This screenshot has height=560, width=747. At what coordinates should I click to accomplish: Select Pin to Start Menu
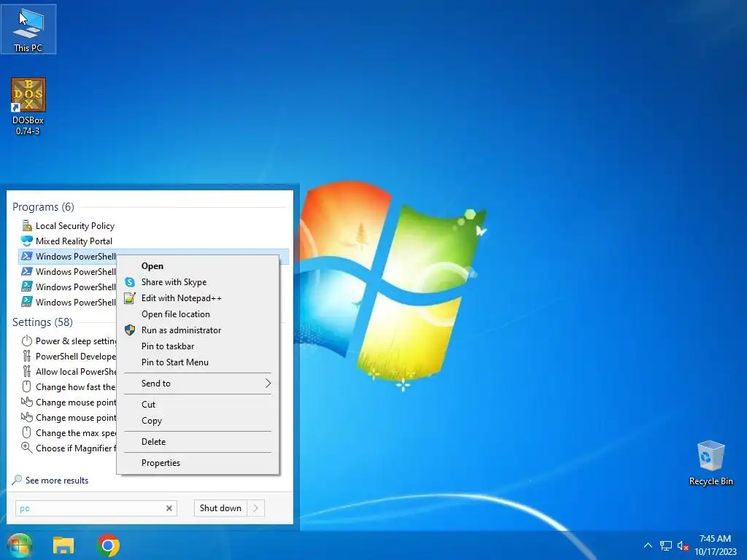click(198, 362)
